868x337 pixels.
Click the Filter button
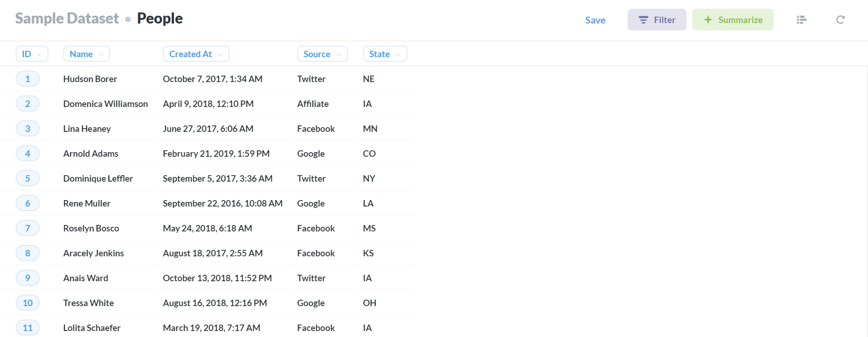(657, 20)
